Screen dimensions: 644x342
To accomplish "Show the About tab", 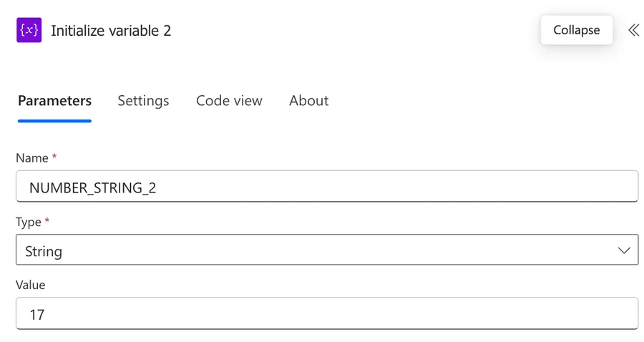I will [x=308, y=101].
